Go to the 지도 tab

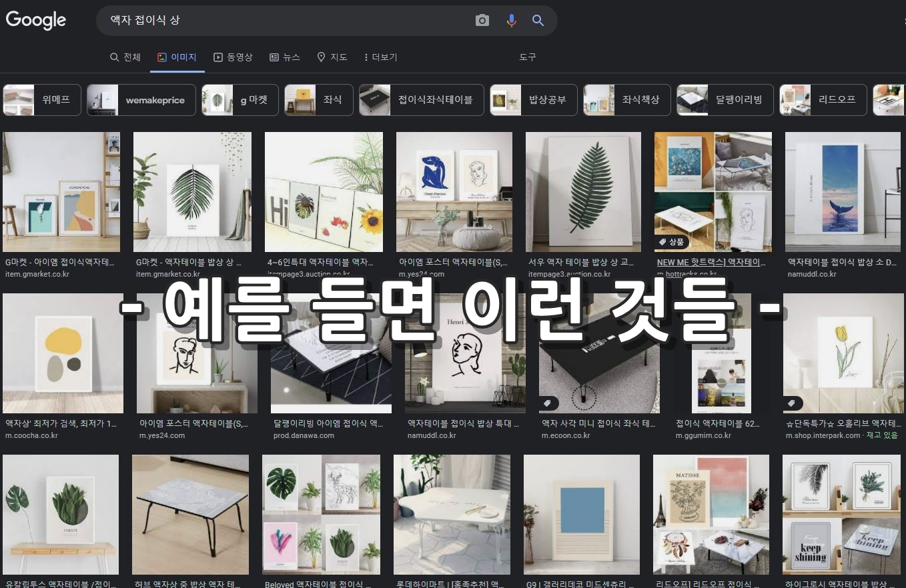(x=332, y=57)
